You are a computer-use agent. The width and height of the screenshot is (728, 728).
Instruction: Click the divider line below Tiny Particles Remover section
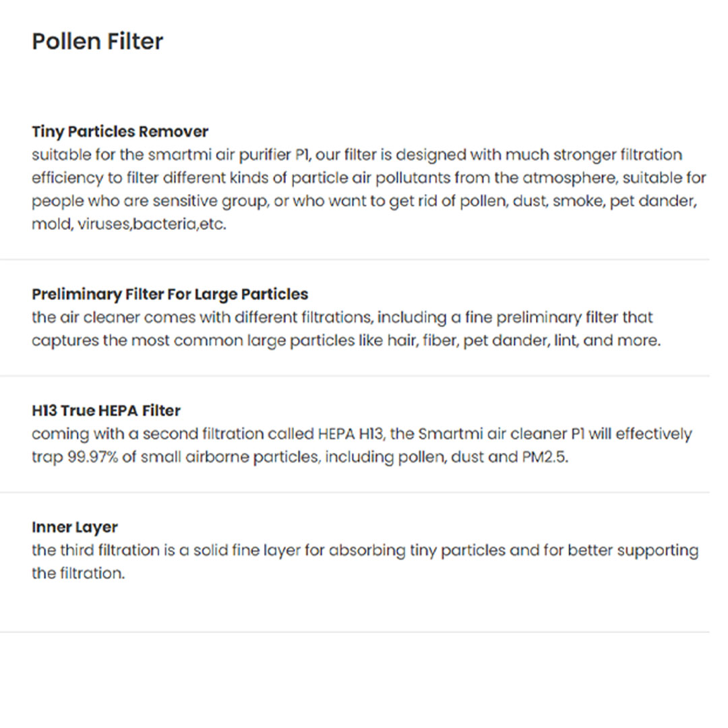click(x=355, y=260)
